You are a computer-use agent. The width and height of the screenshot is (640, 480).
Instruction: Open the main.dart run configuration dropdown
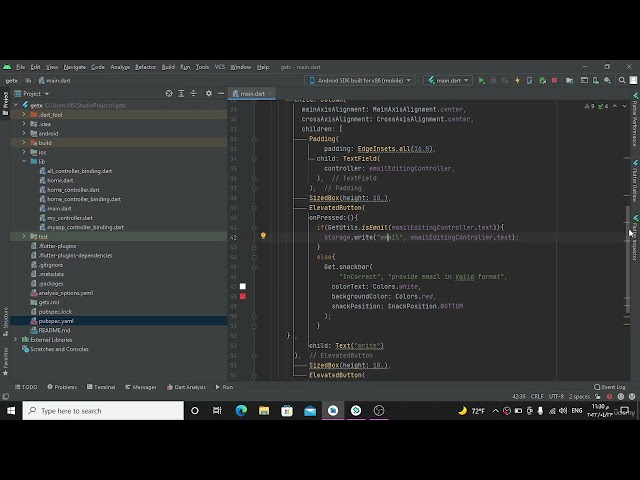pyautogui.click(x=446, y=80)
